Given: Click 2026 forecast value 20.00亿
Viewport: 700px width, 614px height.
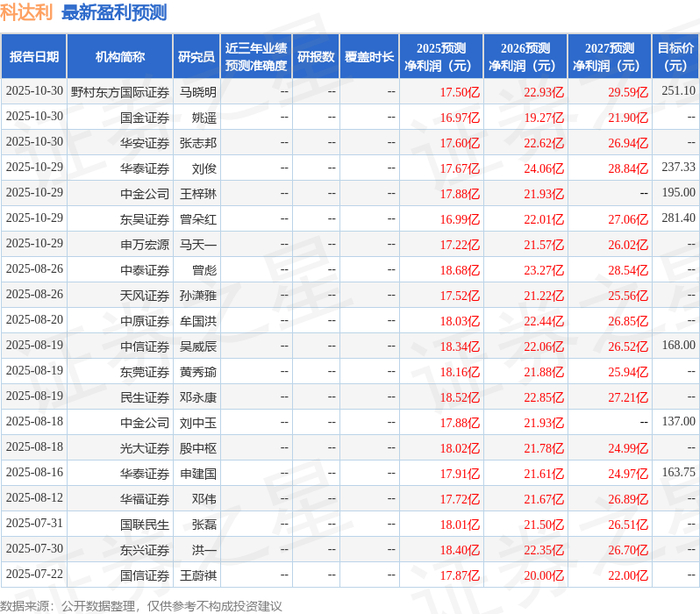Looking at the screenshot, I should (544, 576).
